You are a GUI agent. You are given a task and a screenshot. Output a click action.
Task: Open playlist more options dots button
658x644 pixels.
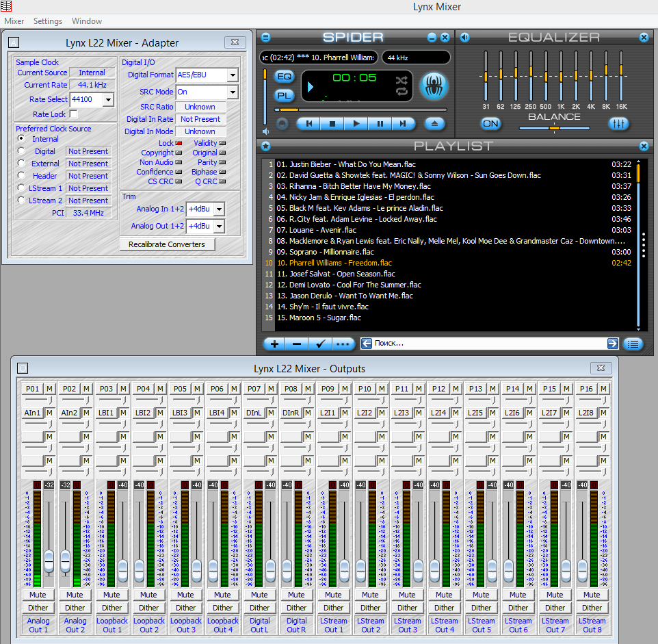343,344
